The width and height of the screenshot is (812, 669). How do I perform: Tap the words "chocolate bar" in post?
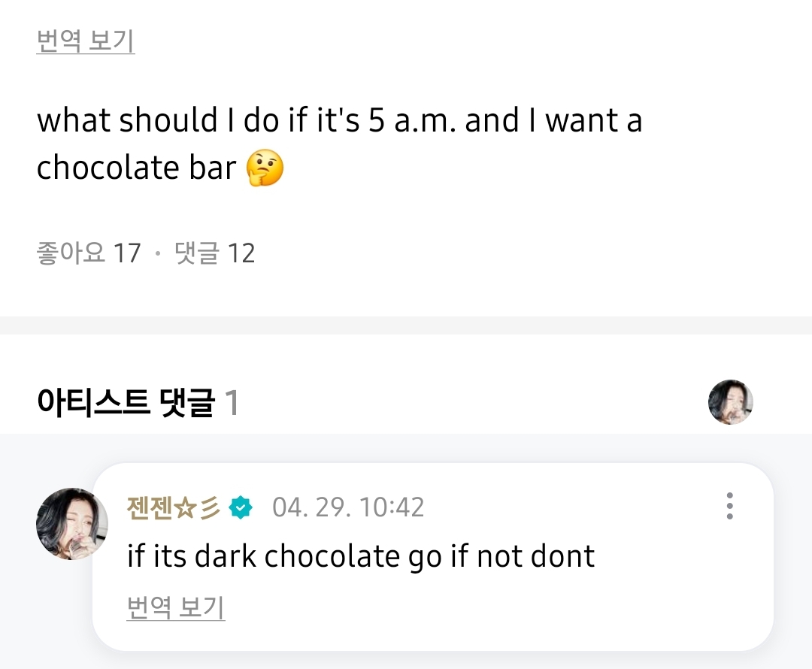coord(136,168)
